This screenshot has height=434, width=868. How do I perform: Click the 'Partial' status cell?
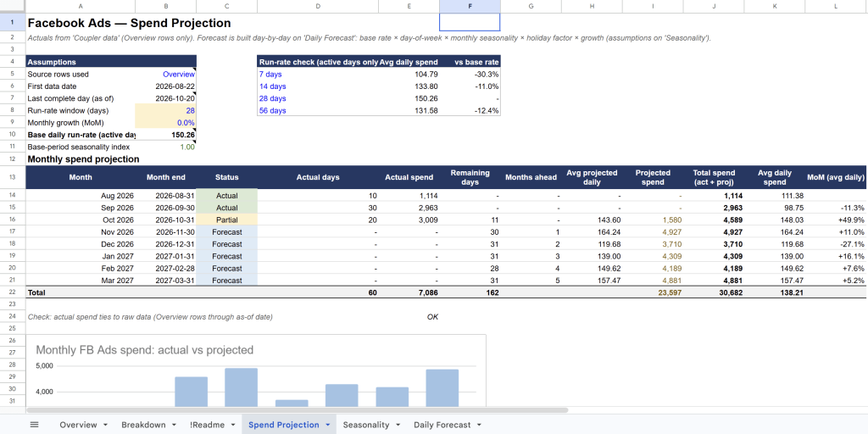(227, 220)
